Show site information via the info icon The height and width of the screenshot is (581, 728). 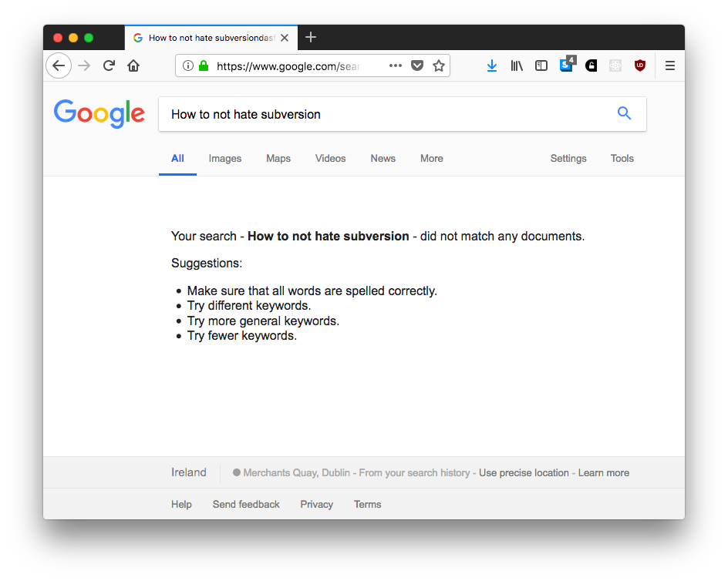(188, 66)
